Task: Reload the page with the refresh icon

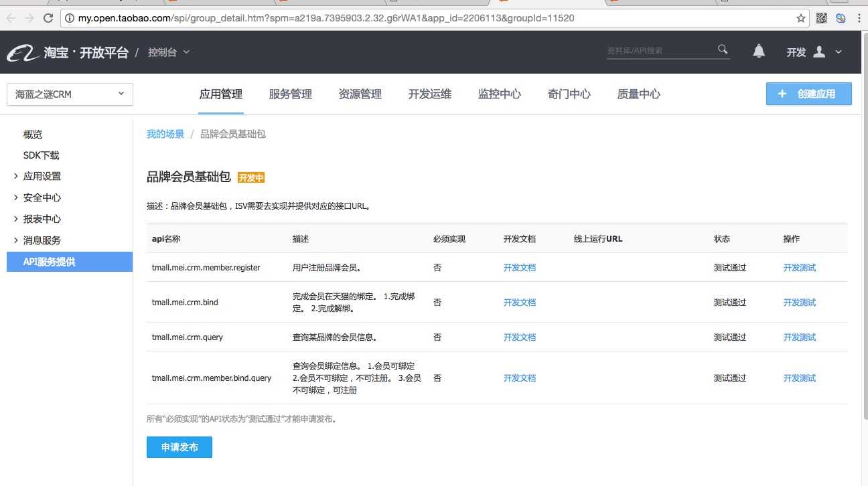Action: (x=48, y=19)
